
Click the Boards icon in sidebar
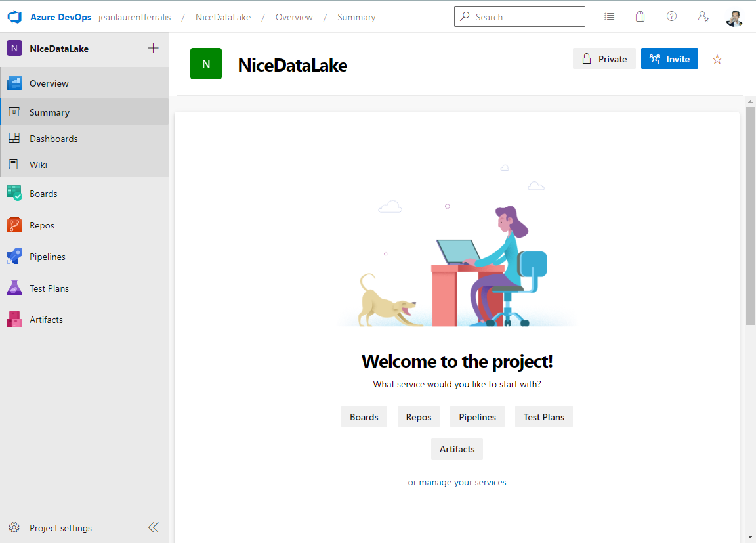(x=14, y=194)
